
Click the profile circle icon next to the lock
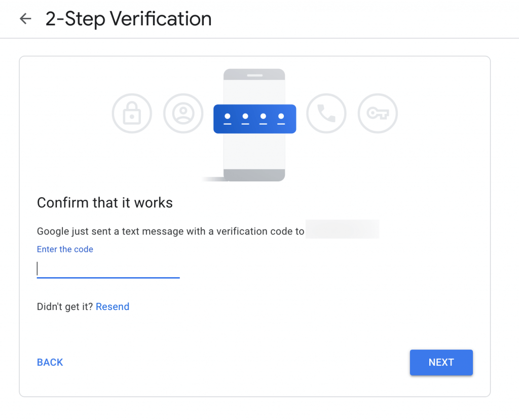click(183, 113)
